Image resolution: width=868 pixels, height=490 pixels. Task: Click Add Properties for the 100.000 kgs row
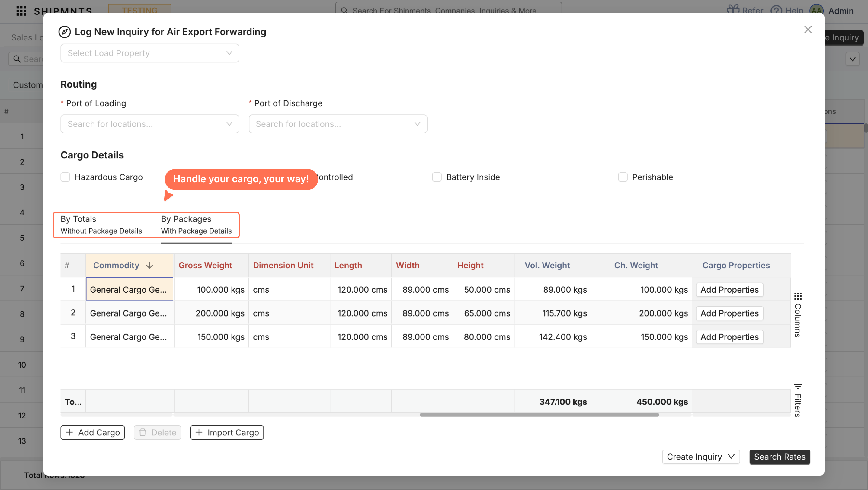pyautogui.click(x=729, y=290)
